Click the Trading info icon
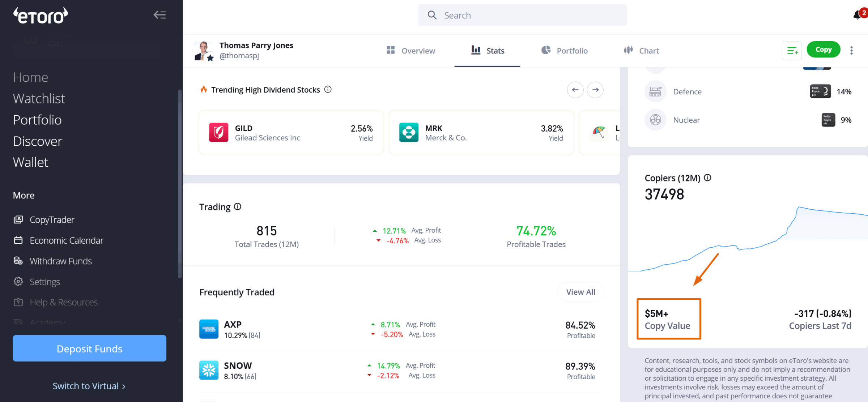The height and width of the screenshot is (402, 868). coord(238,206)
